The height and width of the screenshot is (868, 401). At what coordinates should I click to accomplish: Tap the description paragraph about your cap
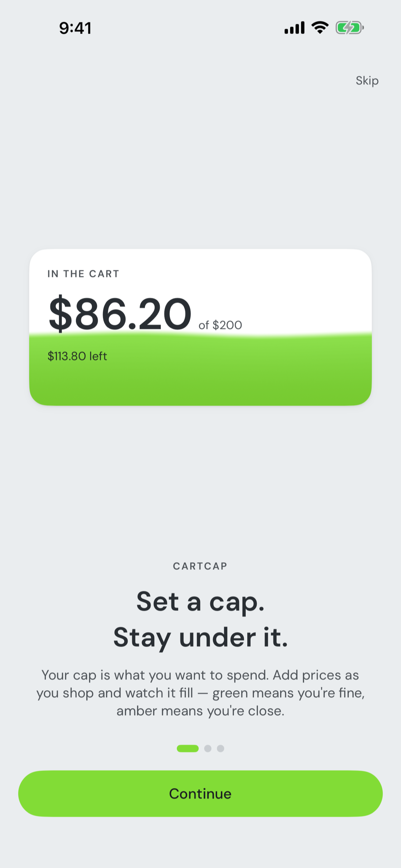tap(201, 693)
